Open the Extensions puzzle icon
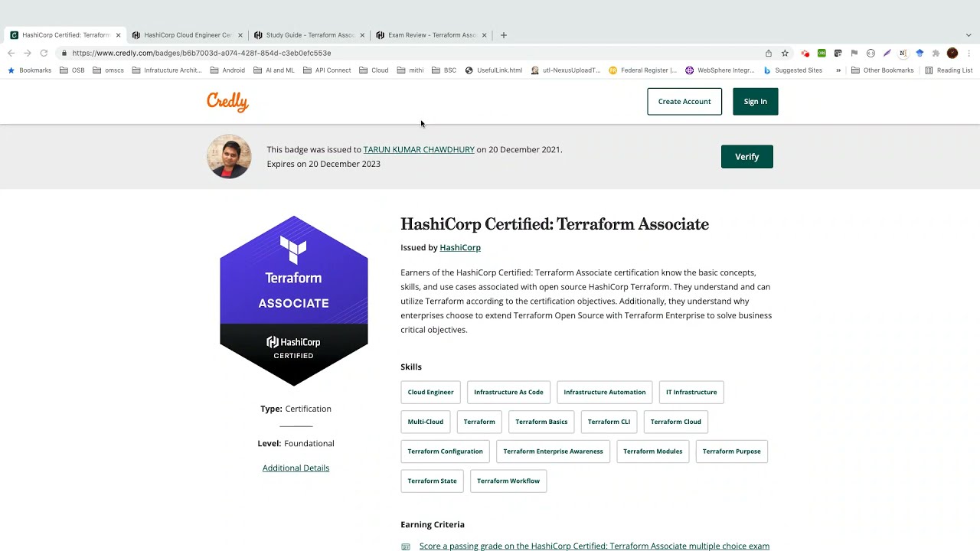Image resolution: width=980 pixels, height=551 pixels. [936, 53]
